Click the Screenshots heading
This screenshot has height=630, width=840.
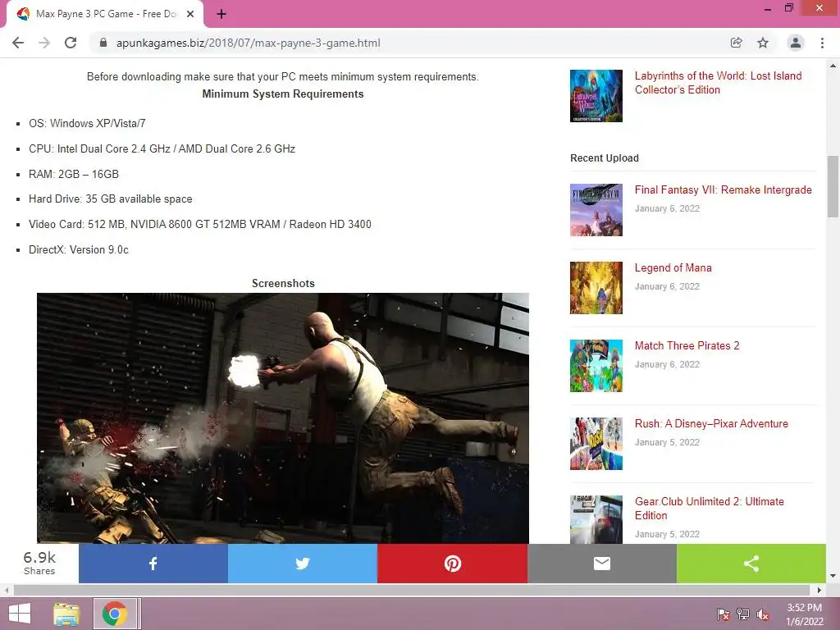coord(283,283)
